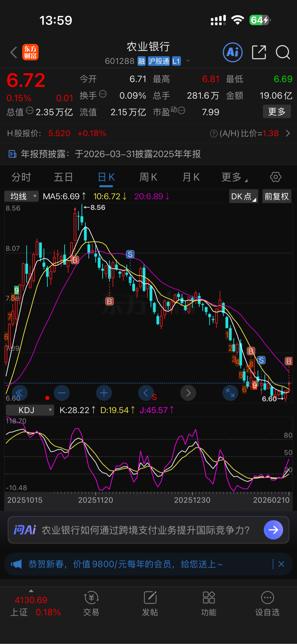Viewport: 297px width, 644px height.
Task: Switch to 分时 tab
Action: [x=21, y=177]
